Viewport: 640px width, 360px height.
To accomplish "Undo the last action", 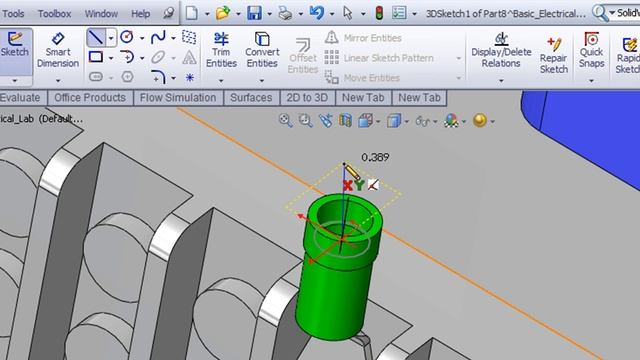I will tap(317, 13).
